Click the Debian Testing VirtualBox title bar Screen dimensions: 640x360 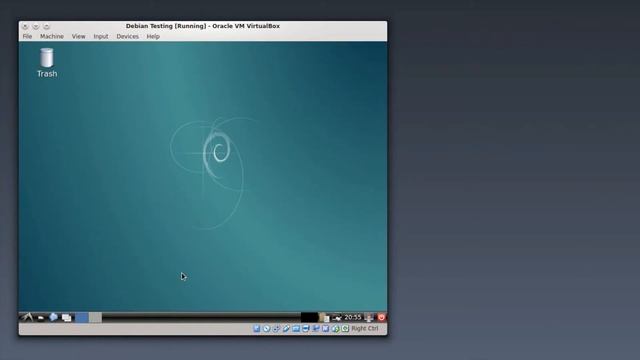[203, 26]
